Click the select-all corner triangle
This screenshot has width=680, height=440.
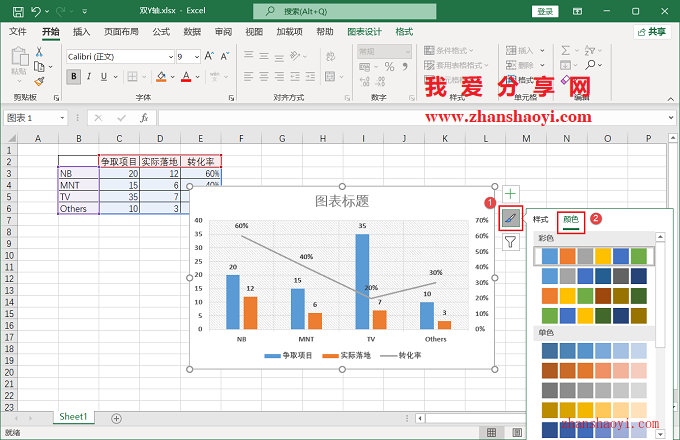coord(10,139)
